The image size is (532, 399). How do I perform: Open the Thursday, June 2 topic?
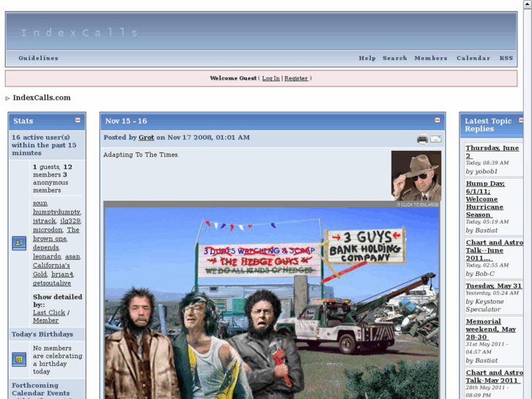(x=492, y=152)
